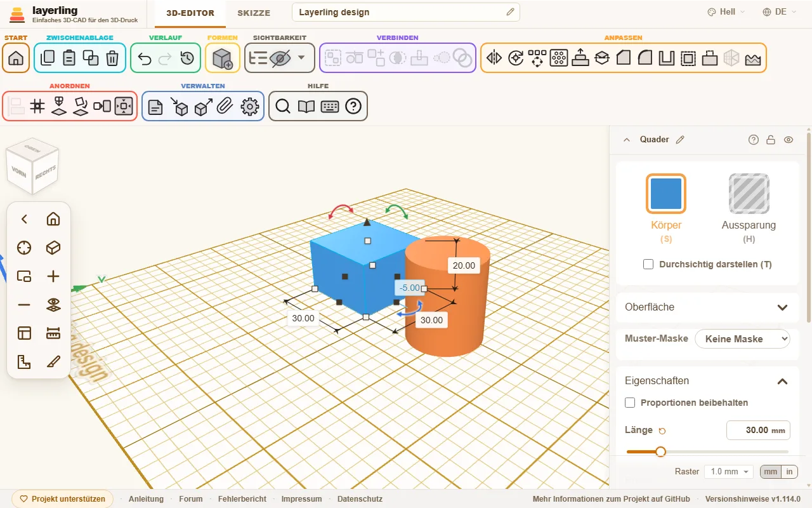Open the Muster-Maske dropdown
Image resolution: width=812 pixels, height=508 pixels.
[x=742, y=339]
